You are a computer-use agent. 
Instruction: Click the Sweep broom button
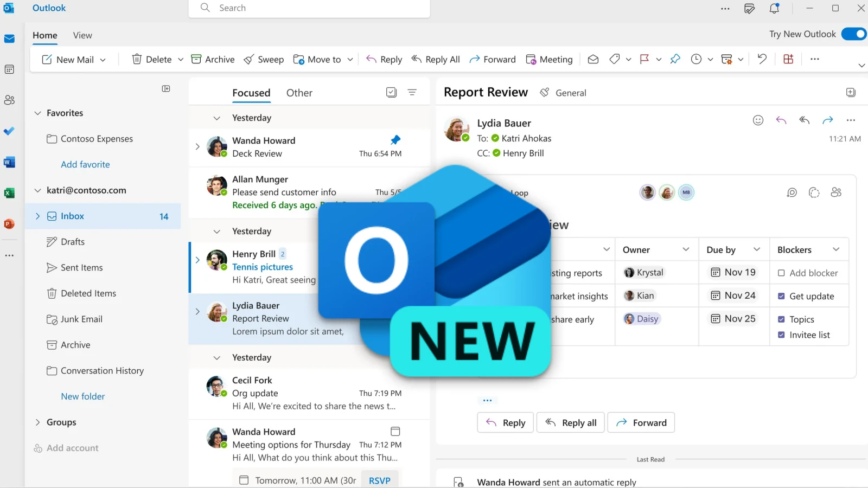[264, 59]
